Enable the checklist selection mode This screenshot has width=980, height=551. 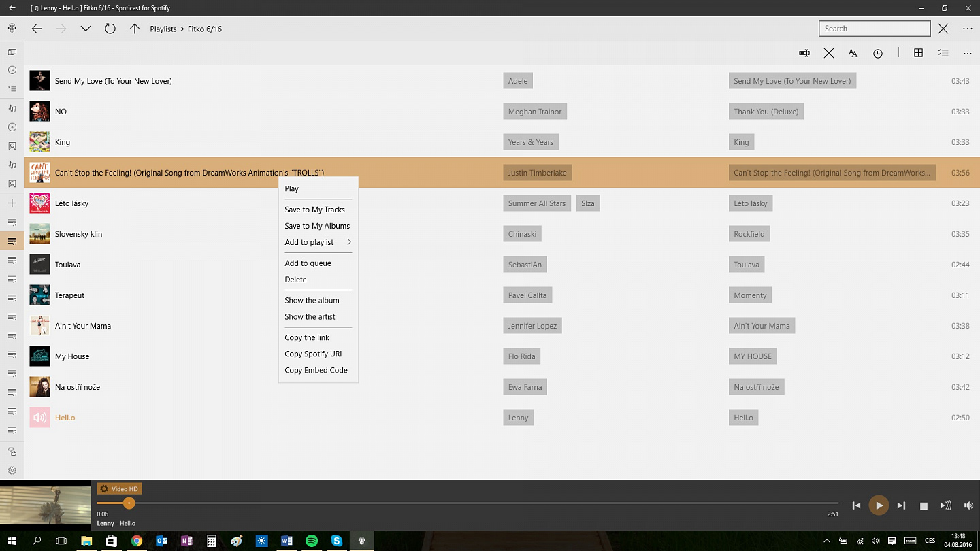point(943,53)
